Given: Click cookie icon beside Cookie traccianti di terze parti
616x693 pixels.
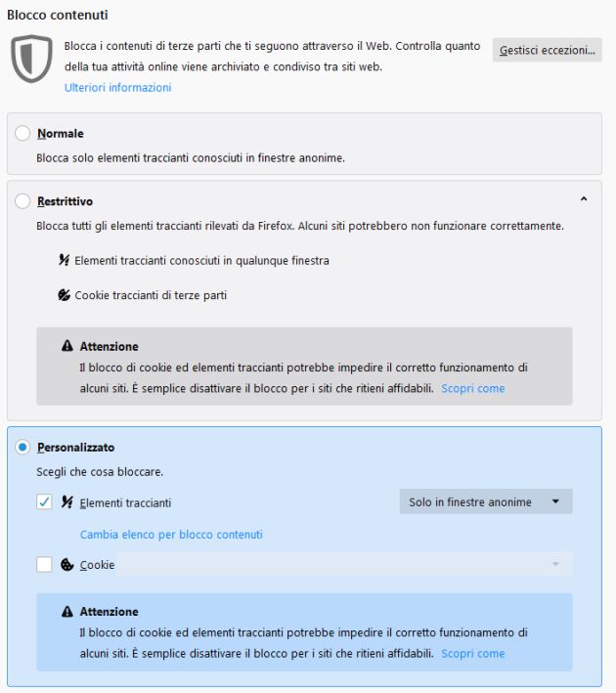Looking at the screenshot, I should 66,294.
